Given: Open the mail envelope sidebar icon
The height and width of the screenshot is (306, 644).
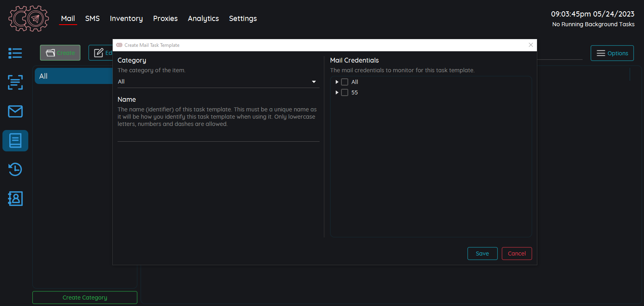Looking at the screenshot, I should (x=15, y=111).
